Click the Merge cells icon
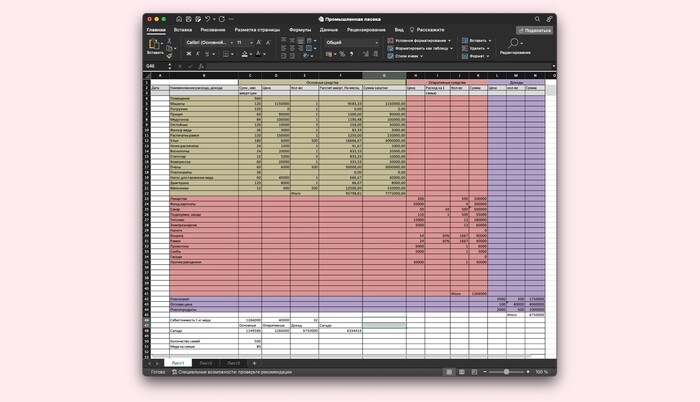Screen dimensions: 700x402 coord(309,48)
